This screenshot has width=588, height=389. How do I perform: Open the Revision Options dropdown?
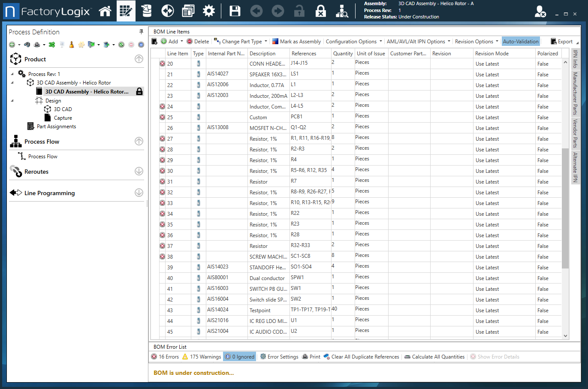476,42
